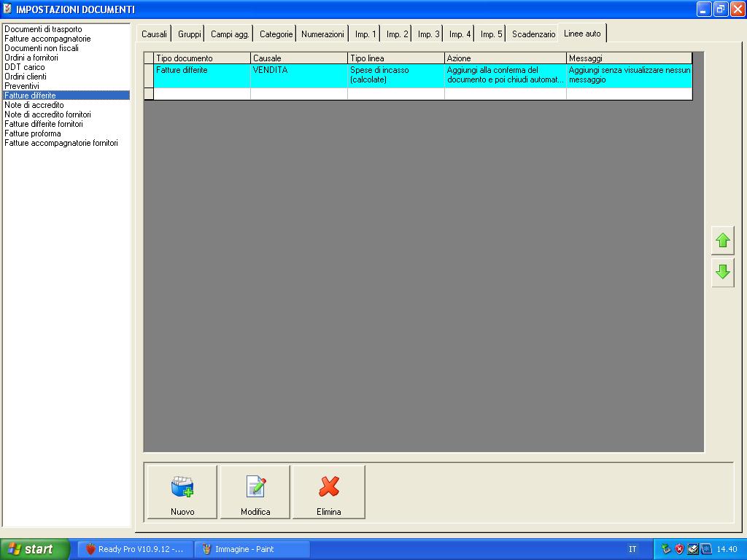Click the Tipo documento column header
747x560 pixels.
202,58
